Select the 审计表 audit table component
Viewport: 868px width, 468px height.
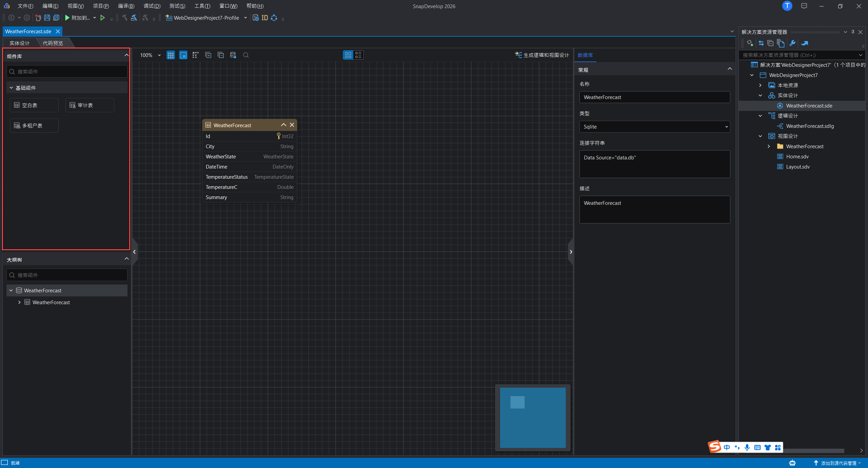click(x=90, y=105)
